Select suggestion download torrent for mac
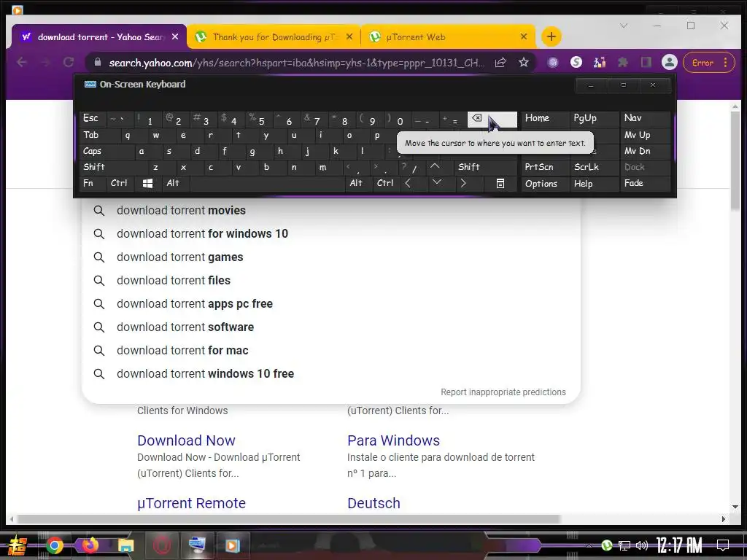Image resolution: width=747 pixels, height=560 pixels. [330, 351]
